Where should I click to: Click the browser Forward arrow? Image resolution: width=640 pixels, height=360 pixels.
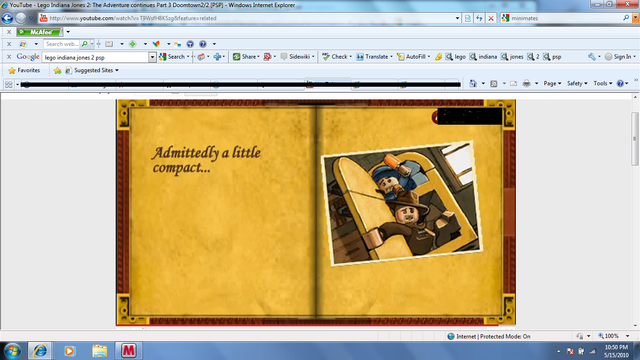[20, 18]
